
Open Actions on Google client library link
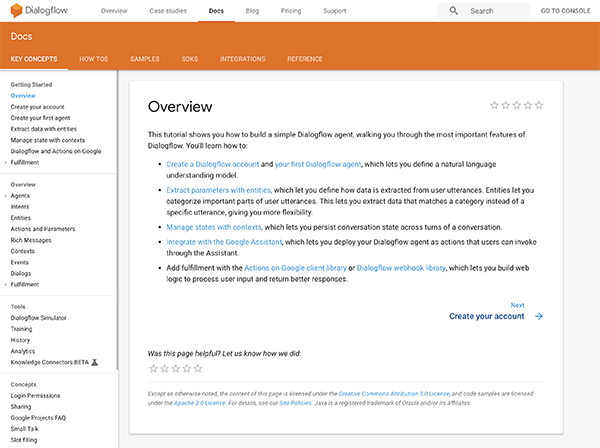coord(295,268)
